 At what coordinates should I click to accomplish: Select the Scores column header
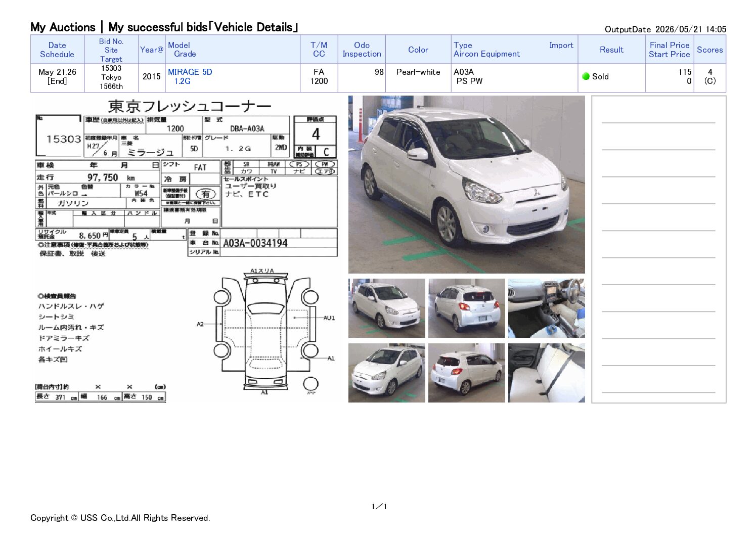(710, 50)
